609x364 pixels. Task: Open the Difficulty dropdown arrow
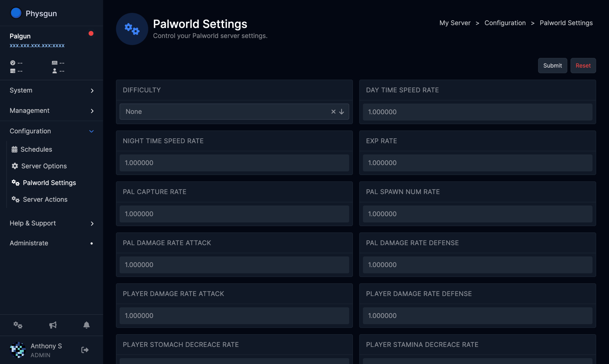point(342,112)
